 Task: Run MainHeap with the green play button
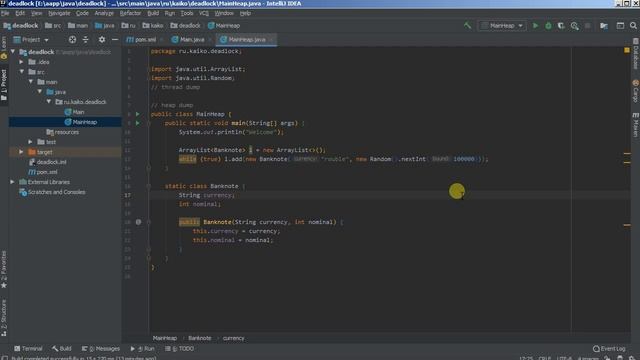pos(536,26)
